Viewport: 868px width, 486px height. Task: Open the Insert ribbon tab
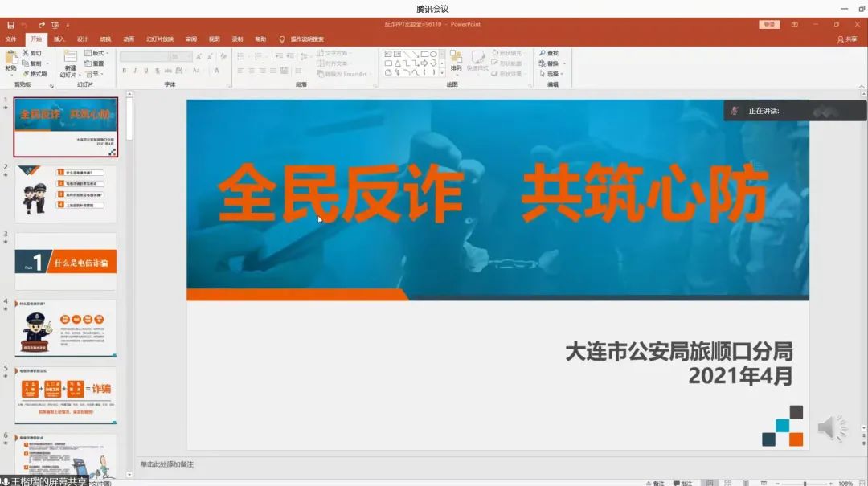tap(59, 39)
